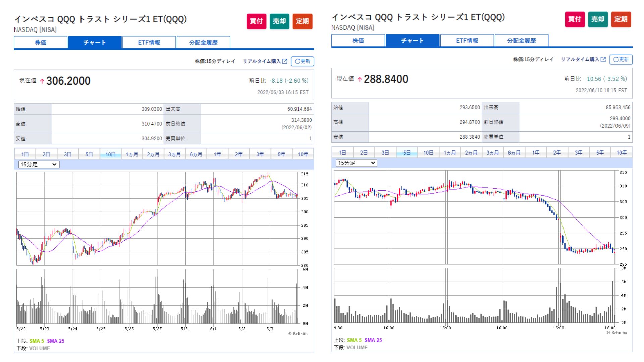Click the 306.2000 current price value
This screenshot has height=362, width=644.
[68, 81]
